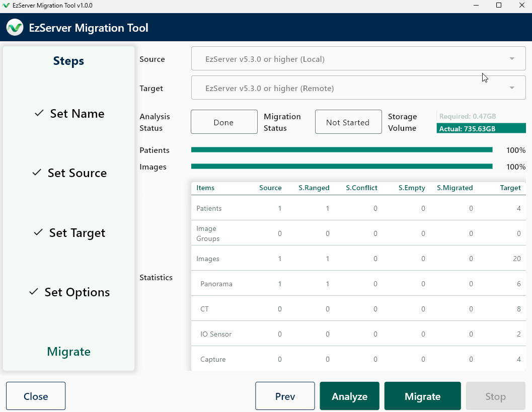Screen dimensions: 532x412
Task: Click the Patients progress bar
Action: point(342,150)
